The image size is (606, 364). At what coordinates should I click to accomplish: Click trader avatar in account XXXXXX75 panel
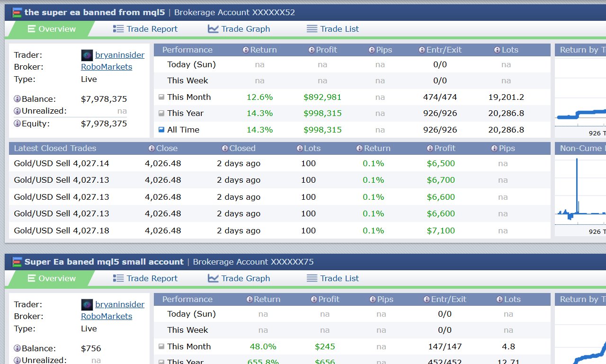click(87, 304)
